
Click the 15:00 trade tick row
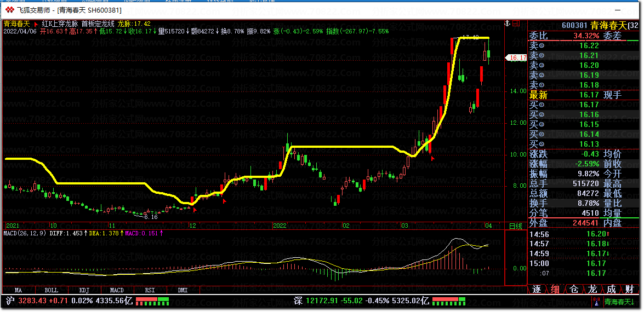(x=584, y=263)
